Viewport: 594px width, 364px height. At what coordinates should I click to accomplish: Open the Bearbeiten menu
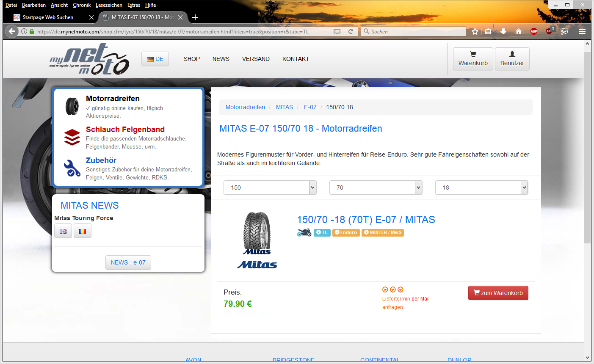[x=34, y=5]
